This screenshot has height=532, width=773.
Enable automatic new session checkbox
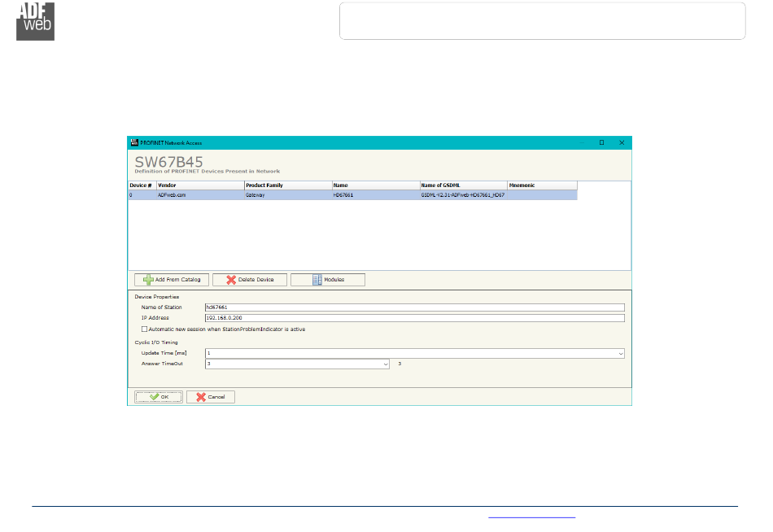[x=145, y=329]
